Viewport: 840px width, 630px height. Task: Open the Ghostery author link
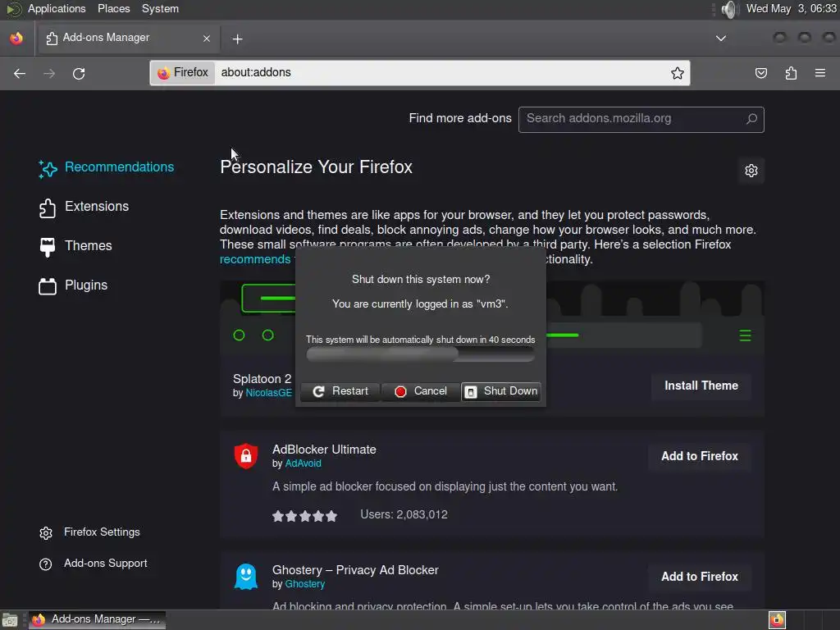click(x=305, y=584)
